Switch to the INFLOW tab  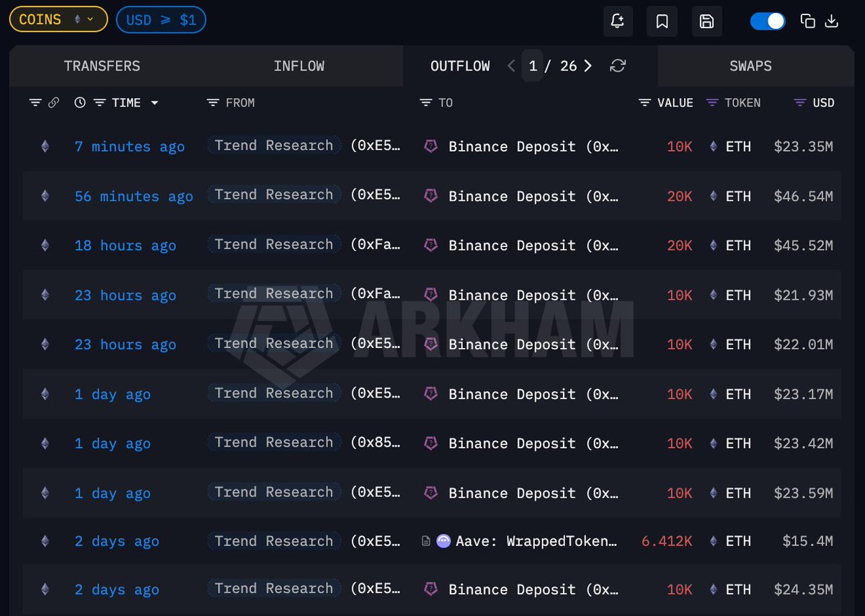tap(298, 66)
